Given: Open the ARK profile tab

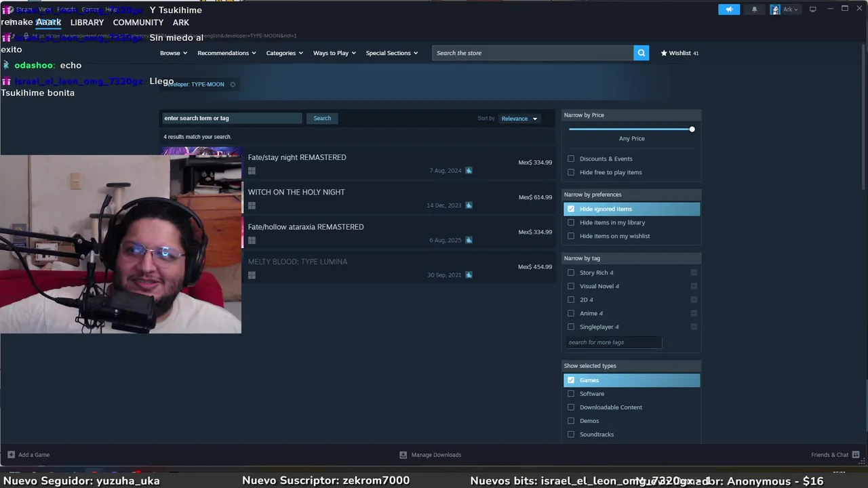Looking at the screenshot, I should click(x=180, y=22).
